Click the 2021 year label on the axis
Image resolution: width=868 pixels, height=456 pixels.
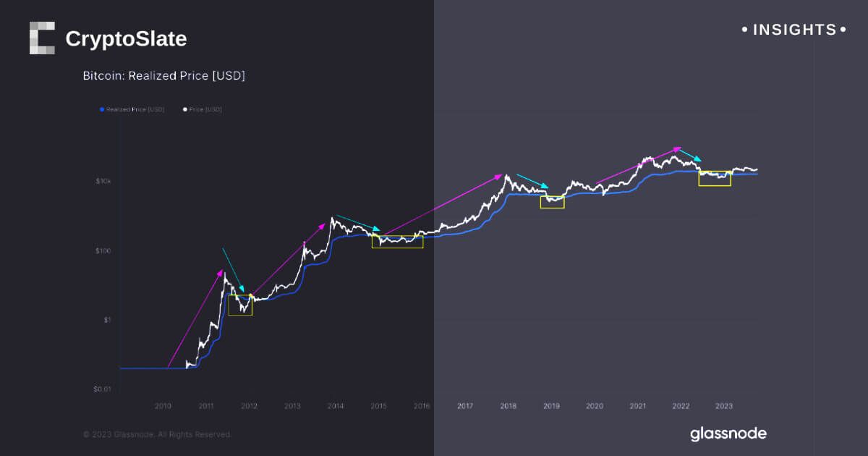click(x=637, y=406)
